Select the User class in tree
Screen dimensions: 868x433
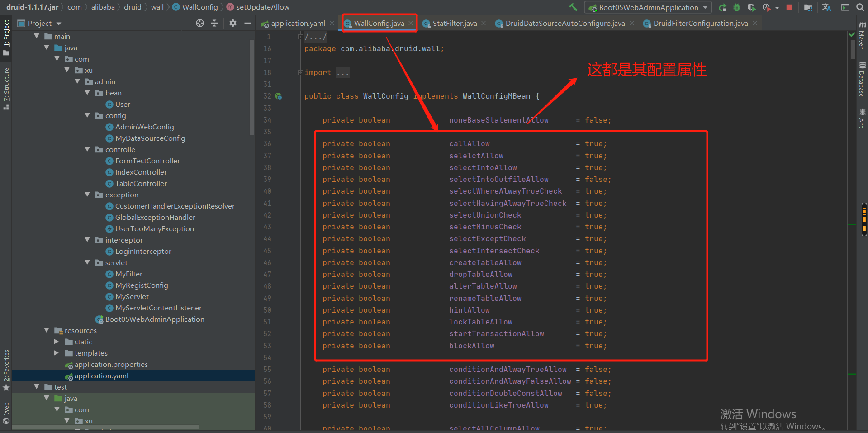pos(118,104)
